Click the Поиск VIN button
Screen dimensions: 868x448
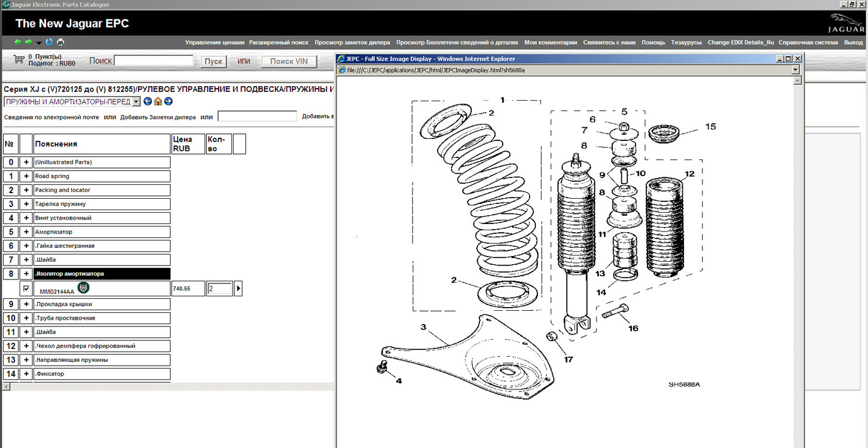click(289, 61)
